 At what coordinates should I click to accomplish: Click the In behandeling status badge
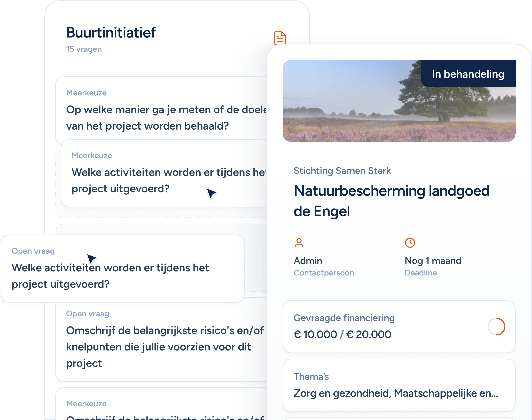pos(468,73)
